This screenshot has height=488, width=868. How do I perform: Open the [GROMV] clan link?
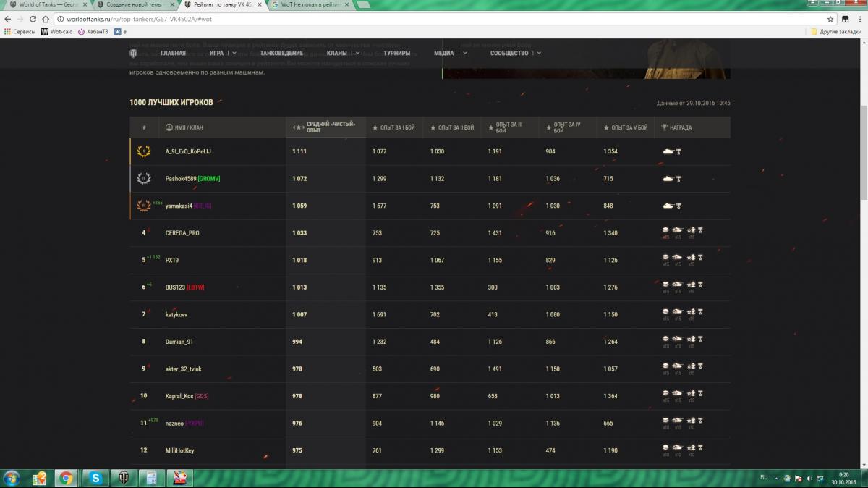[x=209, y=179]
